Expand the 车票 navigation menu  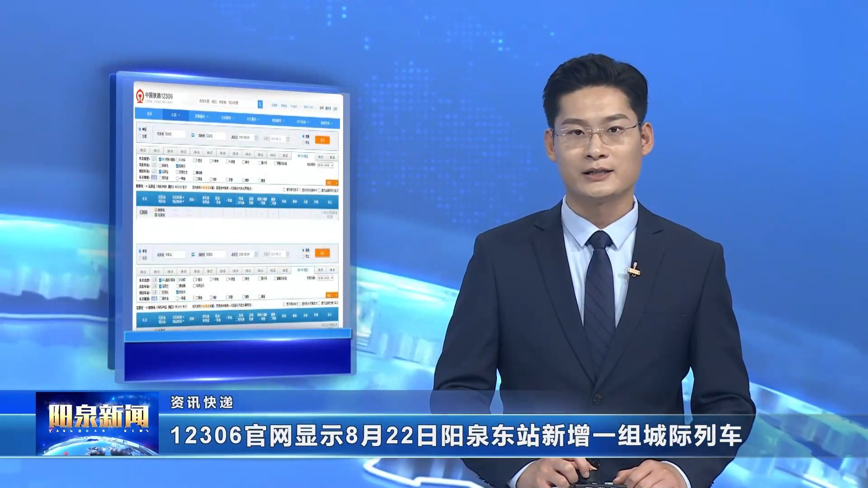click(x=175, y=115)
